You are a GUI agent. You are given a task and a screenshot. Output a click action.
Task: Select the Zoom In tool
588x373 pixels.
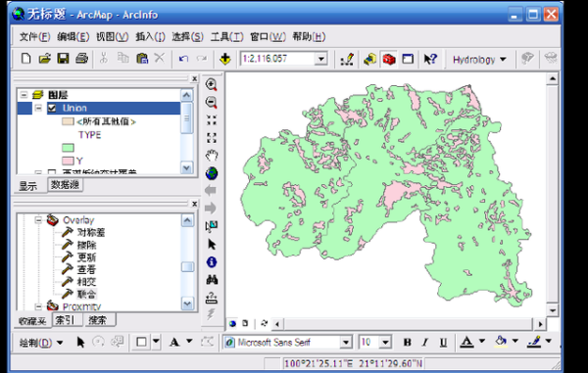[212, 84]
